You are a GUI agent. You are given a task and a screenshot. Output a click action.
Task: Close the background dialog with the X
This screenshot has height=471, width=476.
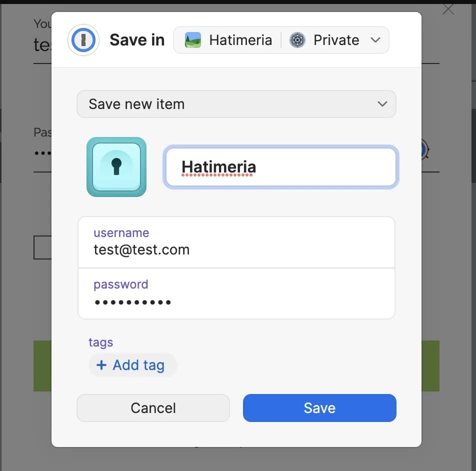click(448, 9)
